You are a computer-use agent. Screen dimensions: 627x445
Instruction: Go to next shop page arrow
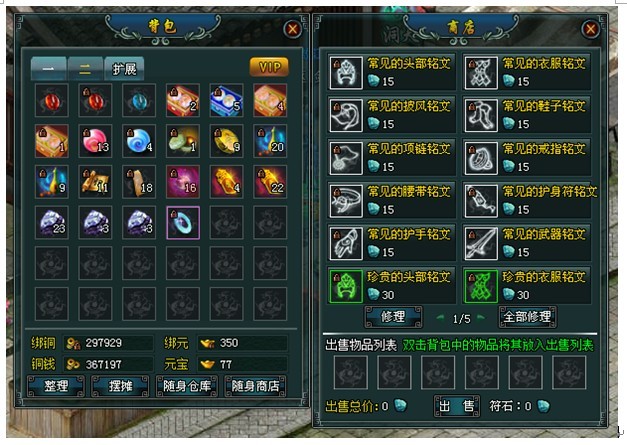(x=481, y=318)
